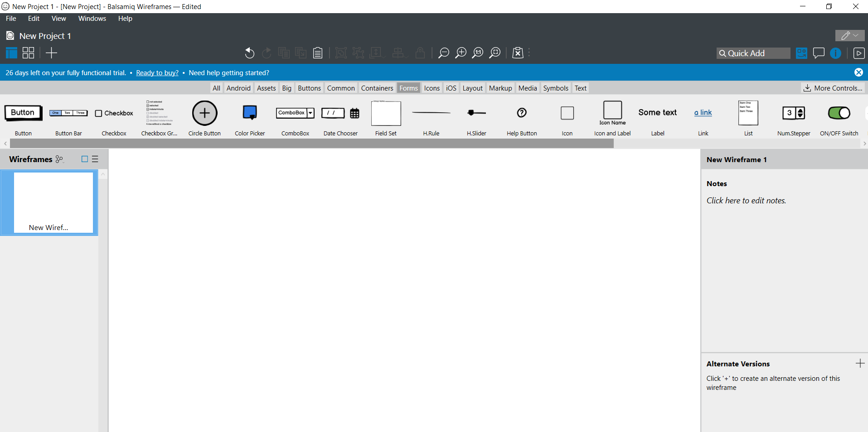Open the ComboBox control dropdown
This screenshot has height=432, width=868.
click(311, 113)
